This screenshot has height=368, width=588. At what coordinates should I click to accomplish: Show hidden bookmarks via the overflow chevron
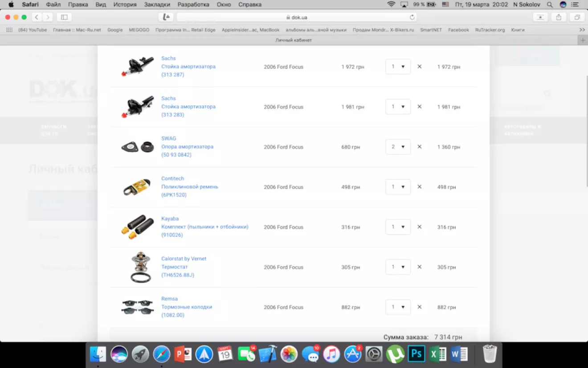582,30
